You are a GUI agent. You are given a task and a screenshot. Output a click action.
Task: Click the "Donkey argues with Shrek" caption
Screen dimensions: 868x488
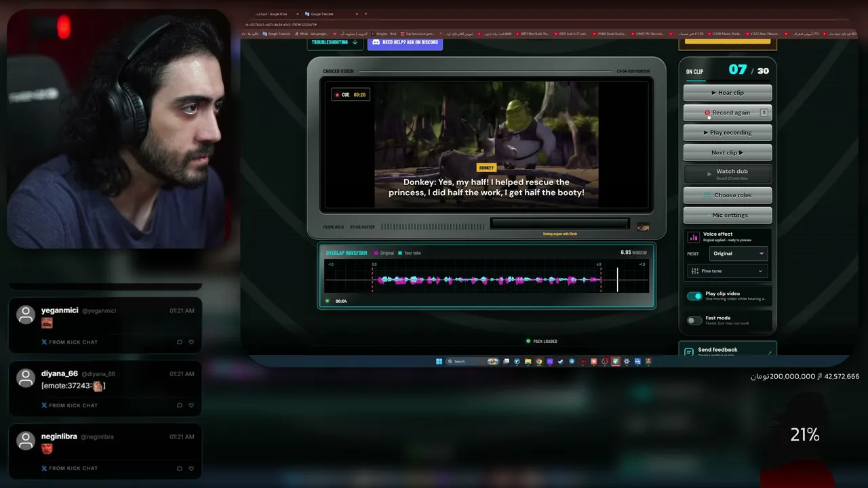[x=559, y=234]
